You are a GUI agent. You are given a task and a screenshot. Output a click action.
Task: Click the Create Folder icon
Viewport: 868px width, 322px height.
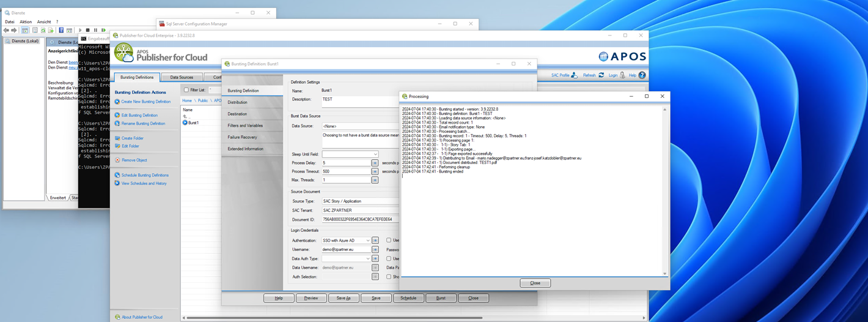[117, 138]
